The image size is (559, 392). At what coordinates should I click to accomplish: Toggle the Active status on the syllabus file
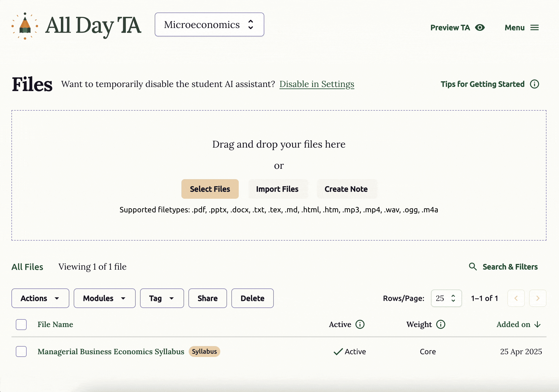[x=350, y=351]
